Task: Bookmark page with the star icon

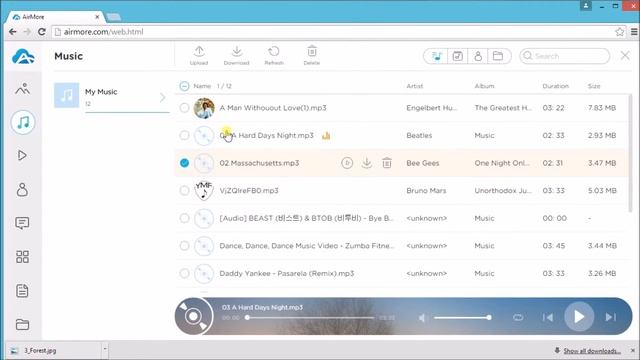Action: (620, 32)
